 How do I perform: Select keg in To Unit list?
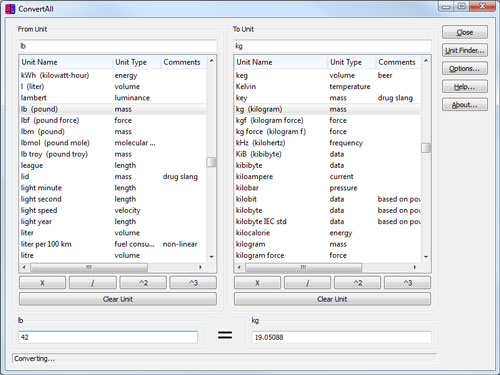328,75
